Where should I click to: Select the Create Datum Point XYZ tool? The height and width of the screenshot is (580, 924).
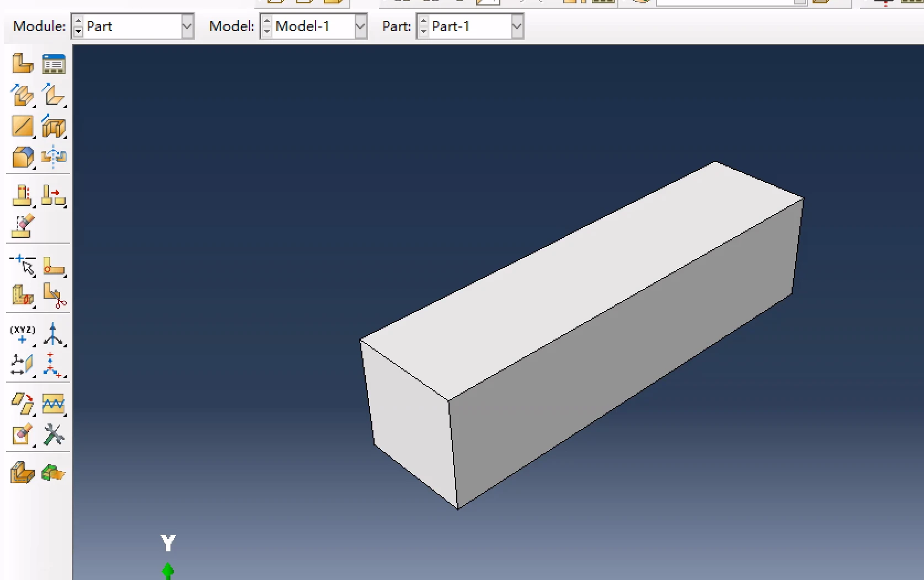pyautogui.click(x=23, y=335)
